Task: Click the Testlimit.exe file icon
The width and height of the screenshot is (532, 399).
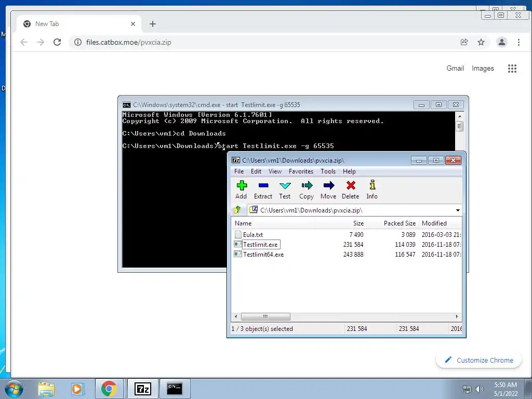Action: 238,244
